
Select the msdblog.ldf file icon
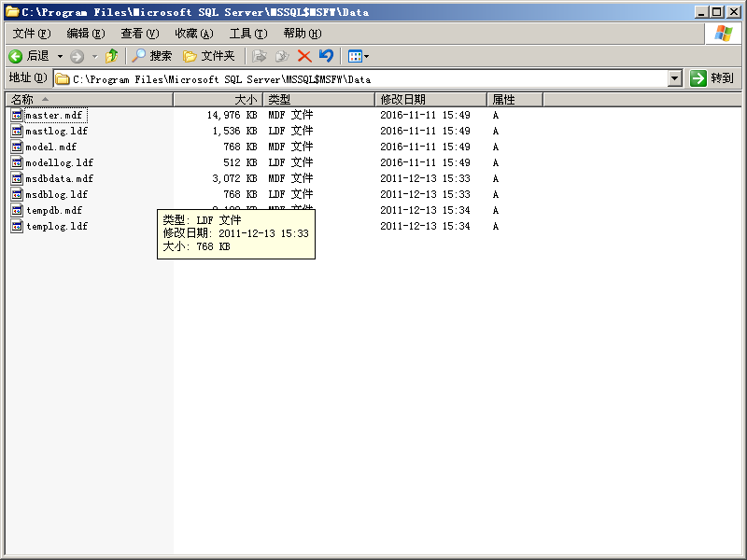pyautogui.click(x=17, y=194)
